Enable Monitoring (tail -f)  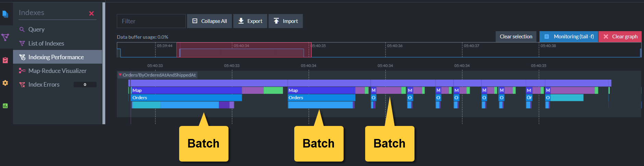click(569, 37)
